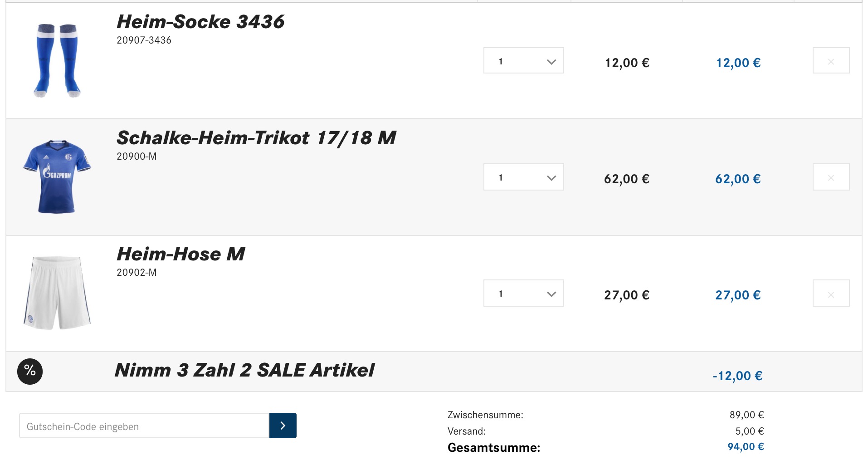Click the percent discount badge icon
The width and height of the screenshot is (868, 460).
[x=30, y=371]
